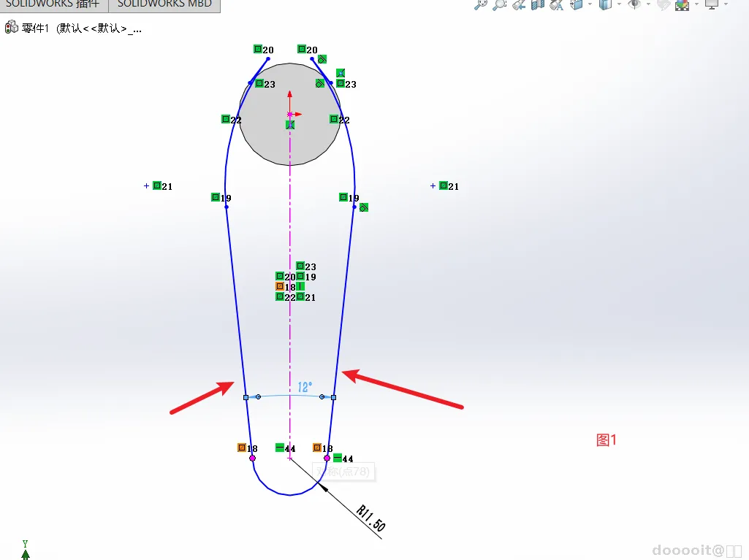Image resolution: width=749 pixels, height=560 pixels.
Task: Select vertical relation icon in center cluster
Action: pos(300,286)
